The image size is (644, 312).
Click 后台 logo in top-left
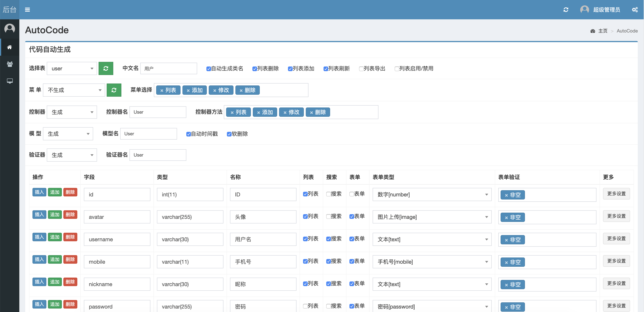pyautogui.click(x=9, y=9)
